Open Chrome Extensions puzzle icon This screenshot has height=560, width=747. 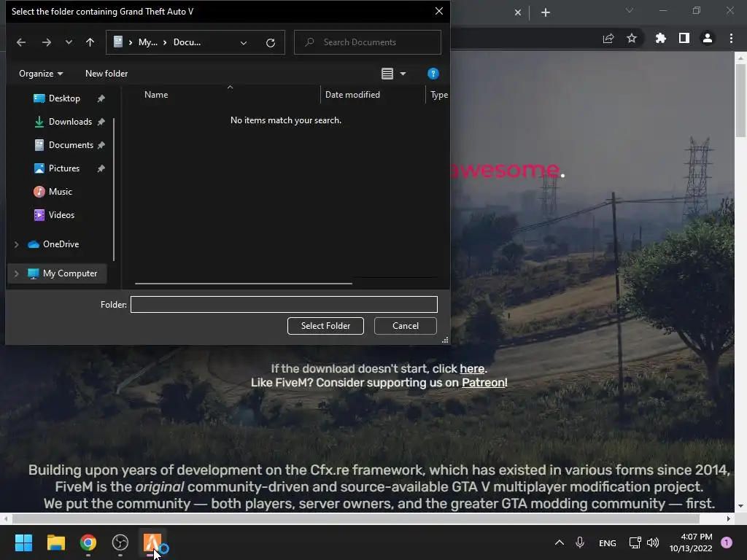pos(661,39)
